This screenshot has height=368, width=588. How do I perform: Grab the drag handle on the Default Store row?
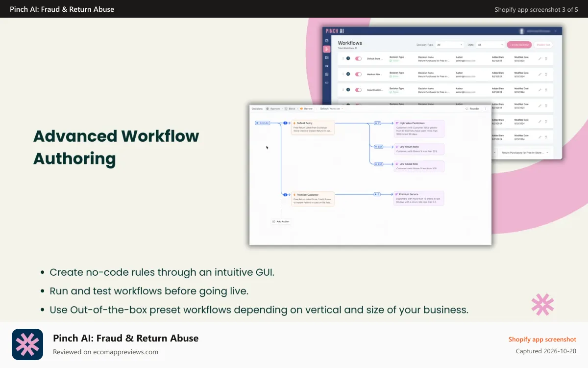(343, 58)
